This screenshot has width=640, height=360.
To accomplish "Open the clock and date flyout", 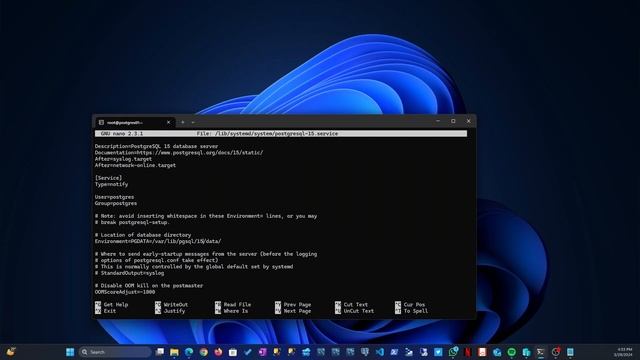I will (x=624, y=352).
